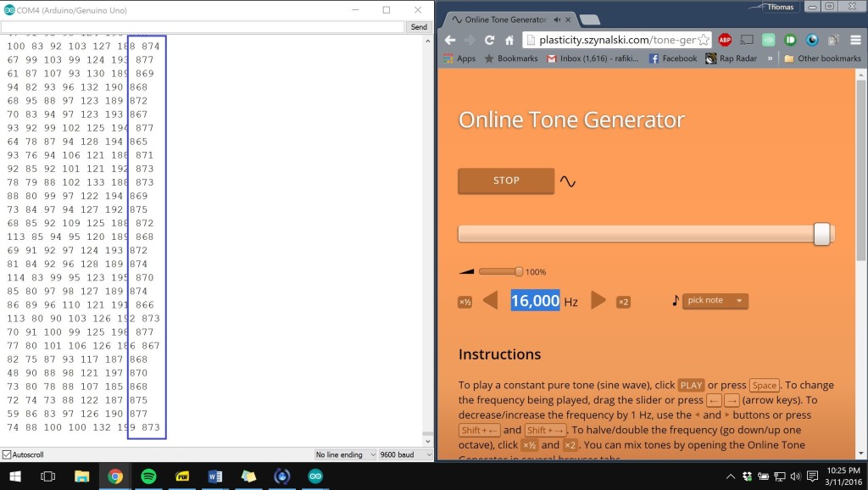
Task: Click the volume slider at 100%
Action: [x=501, y=271]
